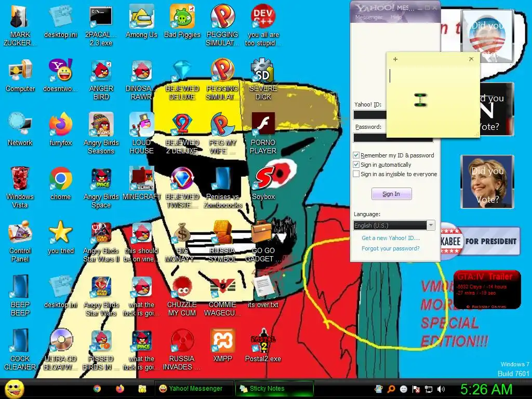Open the its over.txt file icon

(263, 291)
